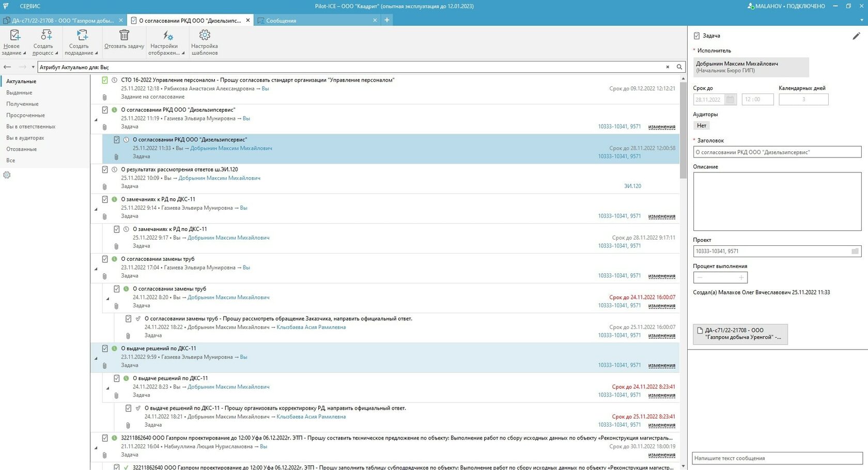
Task: Toggle checkbox of О согласовании замены труб 23.11.2022
Action: (x=105, y=259)
